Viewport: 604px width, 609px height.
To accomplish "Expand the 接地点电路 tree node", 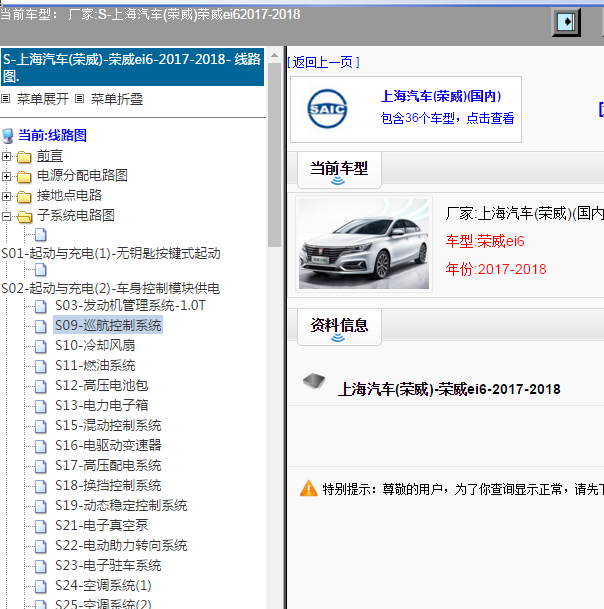I will [6, 197].
